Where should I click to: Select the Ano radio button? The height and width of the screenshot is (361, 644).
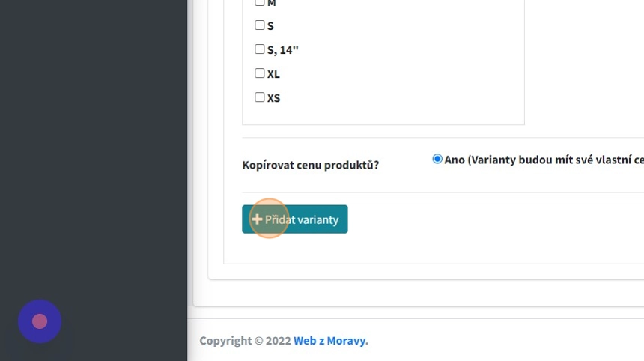[x=437, y=159]
